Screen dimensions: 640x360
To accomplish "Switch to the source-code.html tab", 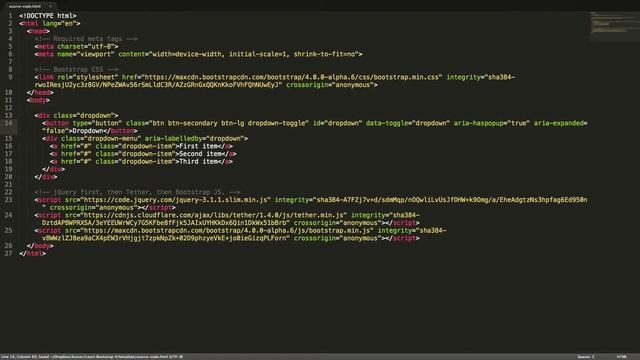I will coord(25,6).
